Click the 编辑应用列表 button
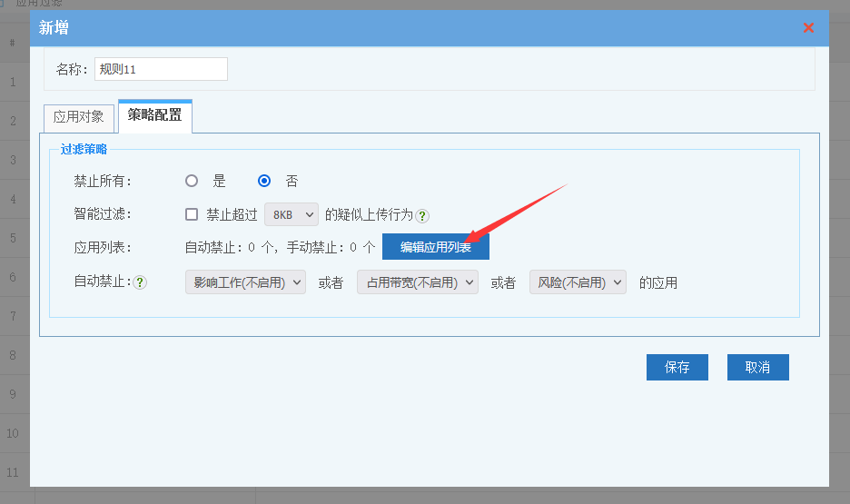The image size is (850, 504). (435, 247)
